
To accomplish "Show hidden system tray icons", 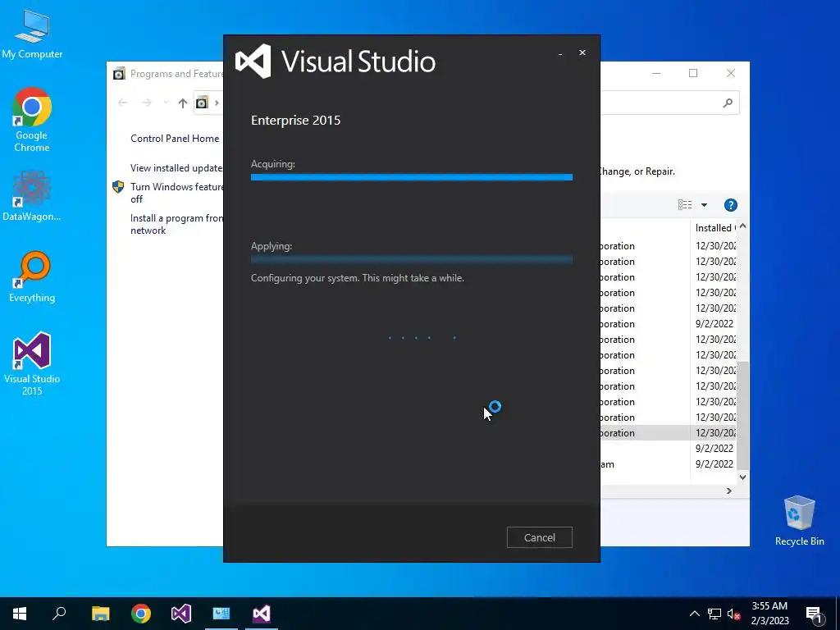I will (x=694, y=614).
